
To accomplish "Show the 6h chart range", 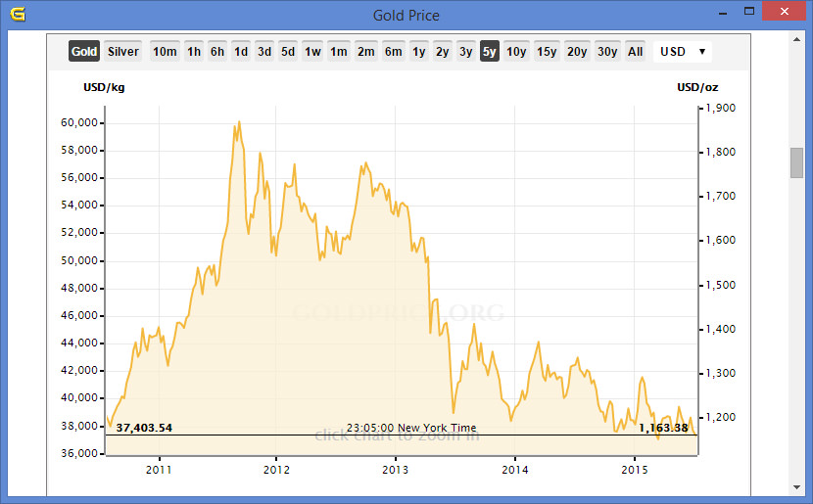I will pos(217,52).
